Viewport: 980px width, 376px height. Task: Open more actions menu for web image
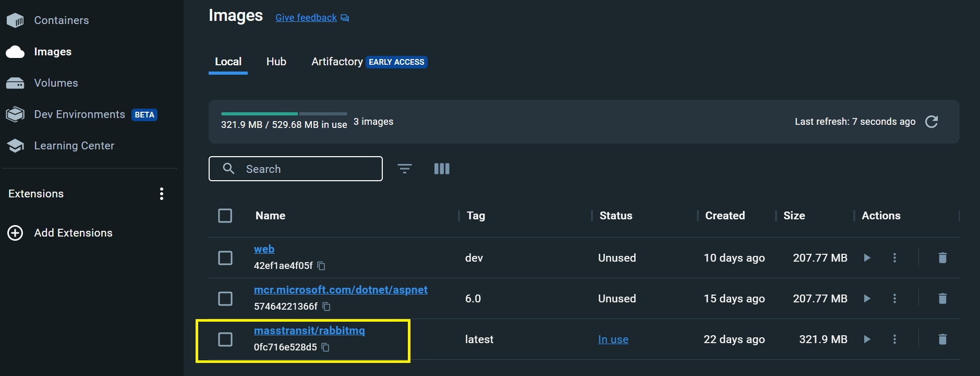894,257
